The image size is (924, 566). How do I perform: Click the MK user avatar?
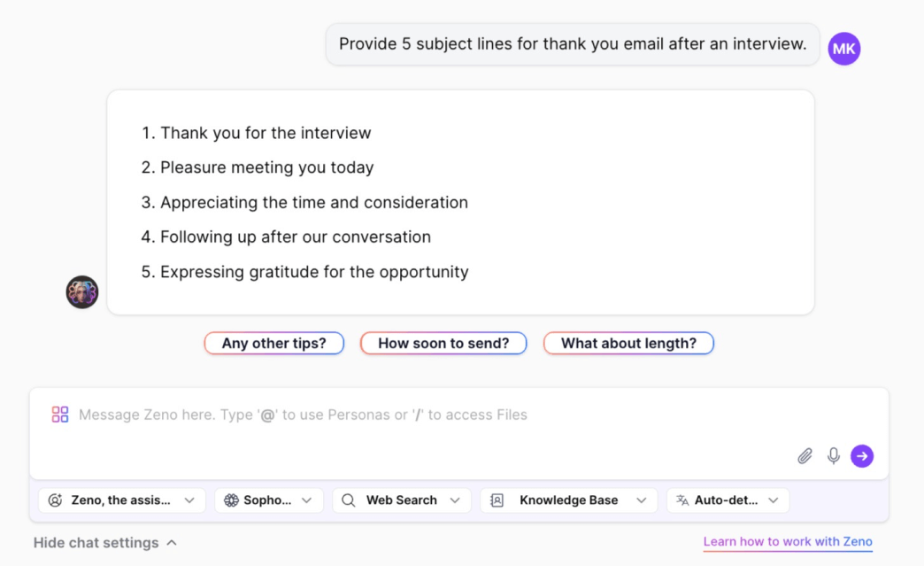(x=843, y=49)
